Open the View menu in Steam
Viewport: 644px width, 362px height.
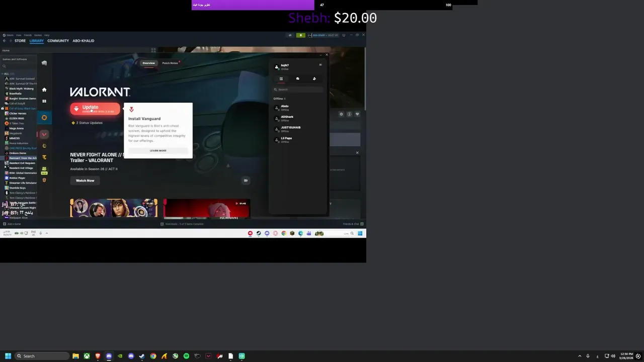(x=19, y=35)
